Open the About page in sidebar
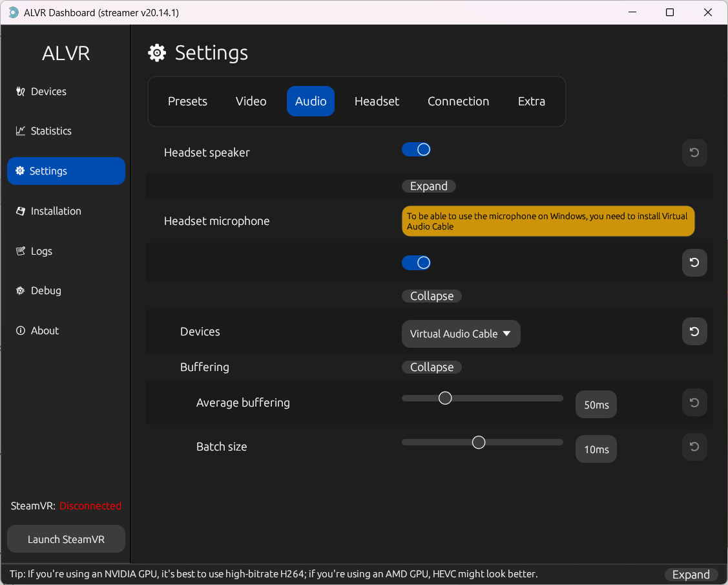 click(45, 331)
